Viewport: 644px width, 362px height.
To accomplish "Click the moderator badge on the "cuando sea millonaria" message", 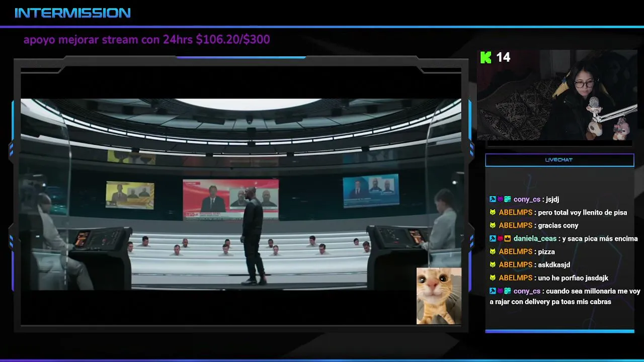I will coord(493,291).
